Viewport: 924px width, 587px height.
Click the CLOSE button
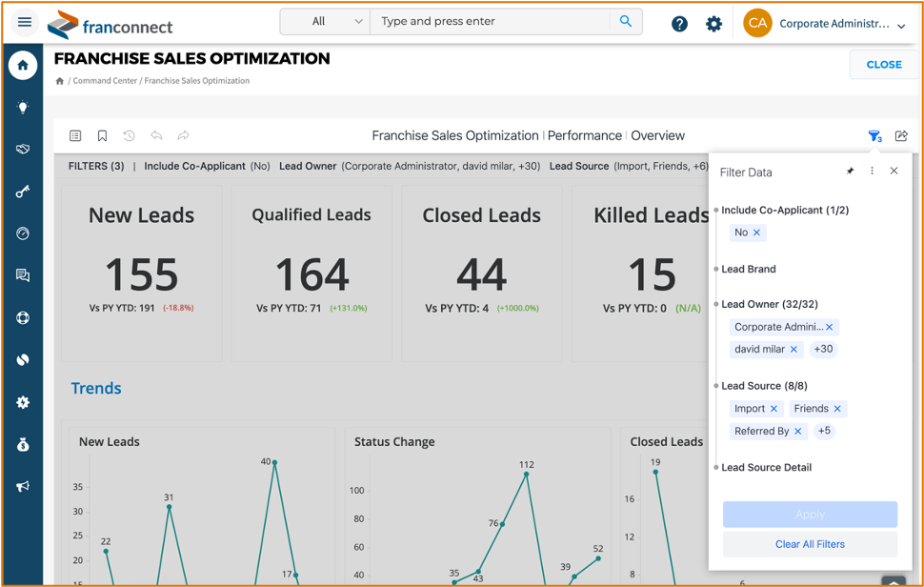pyautogui.click(x=884, y=64)
